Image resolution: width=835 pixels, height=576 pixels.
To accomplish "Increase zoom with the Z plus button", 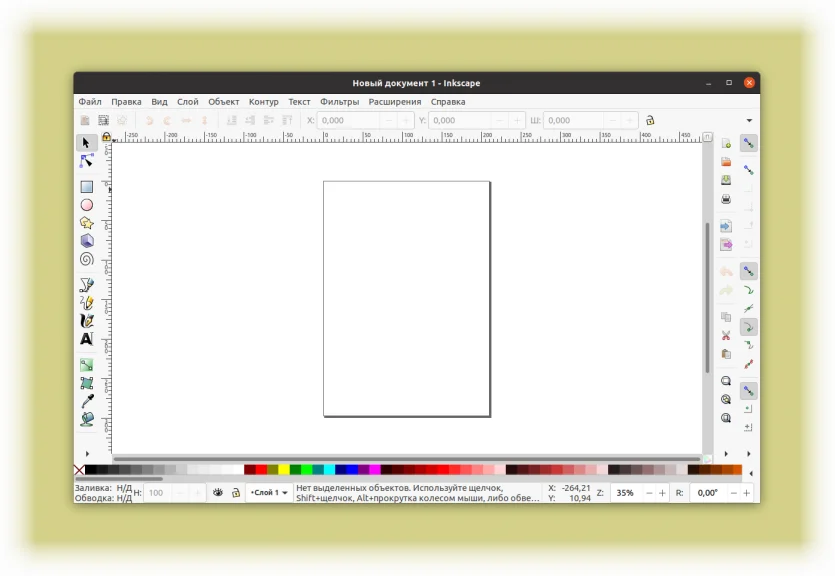I will point(662,493).
